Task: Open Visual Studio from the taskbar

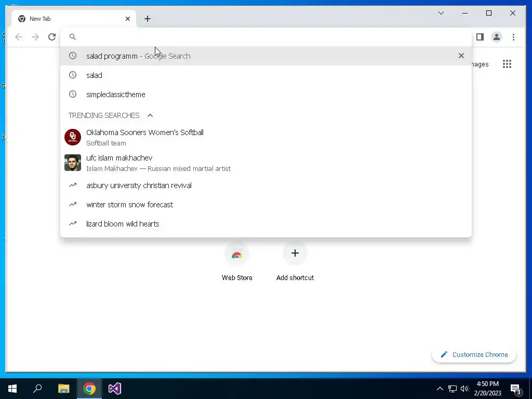Action: pos(115,389)
